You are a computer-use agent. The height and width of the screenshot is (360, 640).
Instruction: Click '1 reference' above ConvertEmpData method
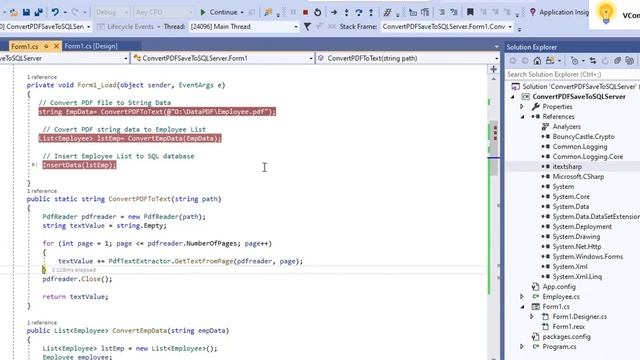42,322
